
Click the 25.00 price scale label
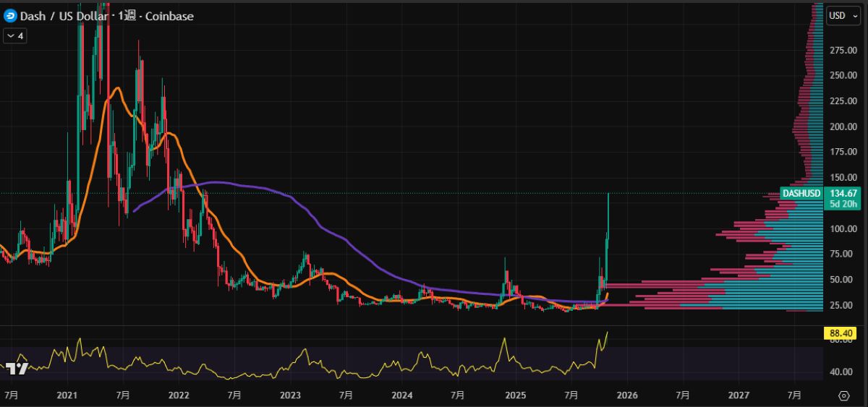click(840, 305)
